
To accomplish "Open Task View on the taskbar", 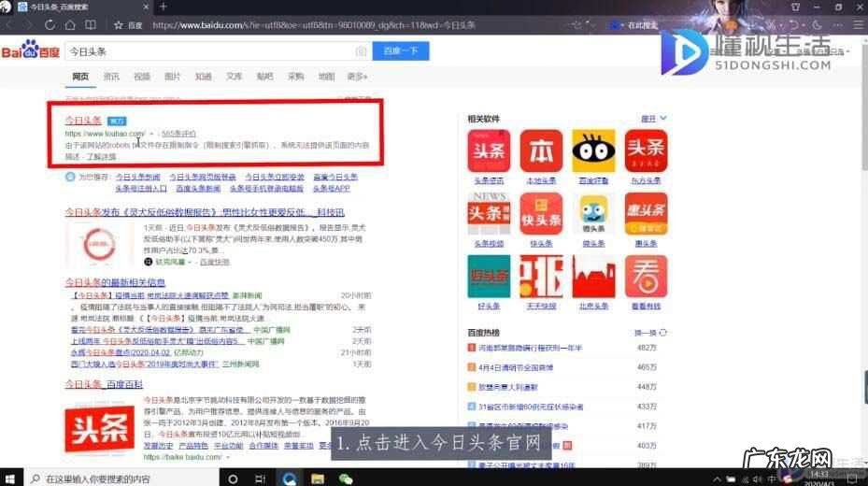I will (x=260, y=479).
